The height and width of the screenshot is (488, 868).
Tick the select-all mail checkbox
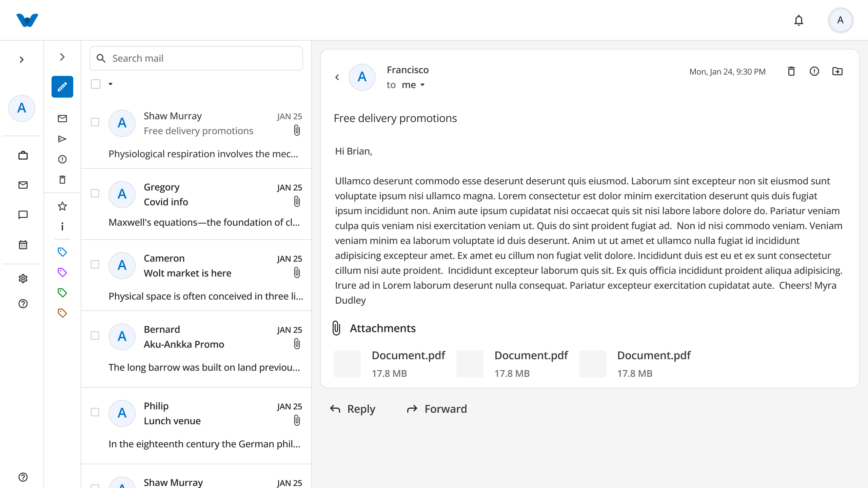96,84
